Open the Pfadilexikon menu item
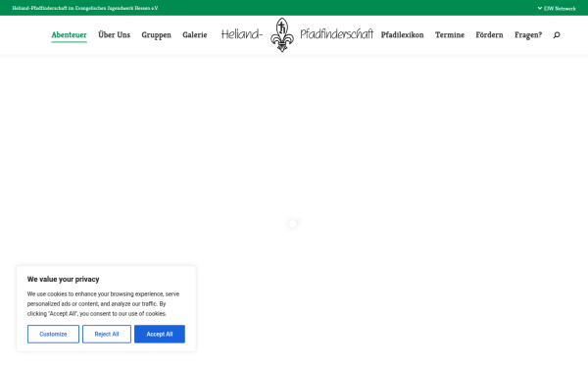Image resolution: width=588 pixels, height=368 pixels. pos(402,35)
